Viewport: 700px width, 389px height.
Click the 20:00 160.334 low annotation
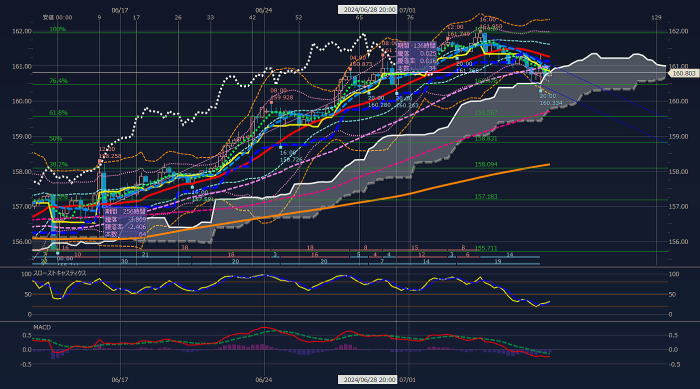click(550, 100)
